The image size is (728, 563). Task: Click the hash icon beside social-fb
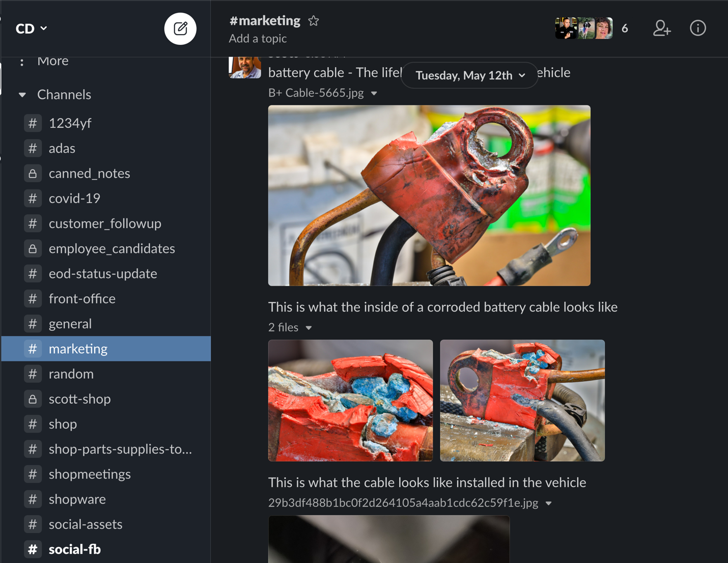[x=33, y=549]
